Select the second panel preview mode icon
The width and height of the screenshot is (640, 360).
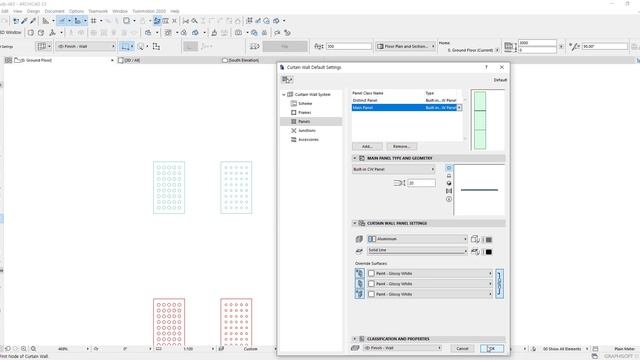pyautogui.click(x=449, y=176)
